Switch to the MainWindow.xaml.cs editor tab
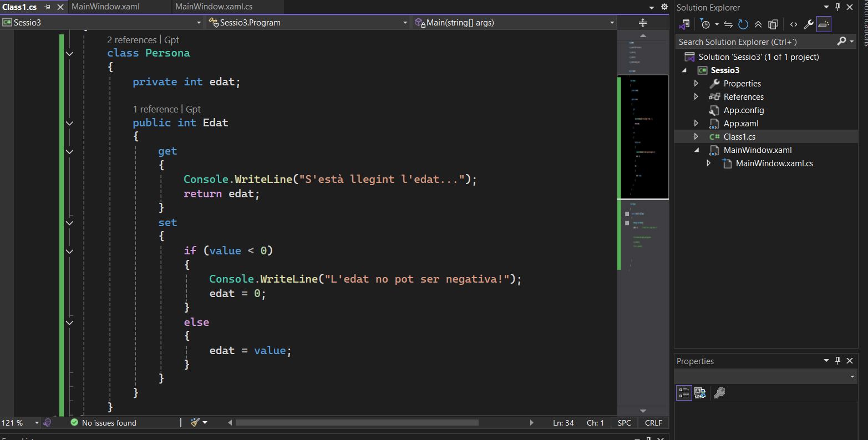The width and height of the screenshot is (868, 440). (x=214, y=7)
